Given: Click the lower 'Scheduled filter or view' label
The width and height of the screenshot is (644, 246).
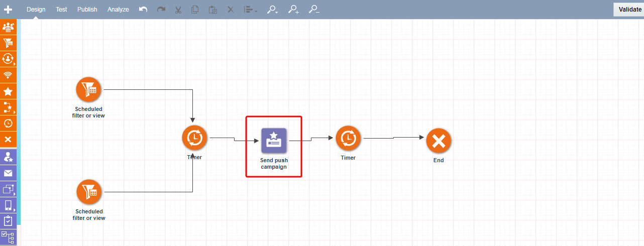Looking at the screenshot, I should 89,215.
